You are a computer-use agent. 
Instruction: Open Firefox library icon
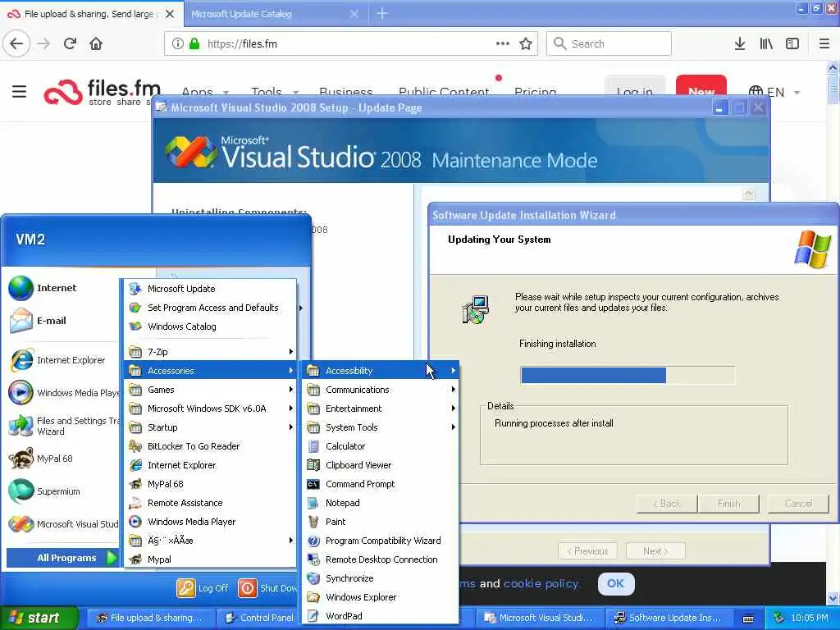[766, 43]
